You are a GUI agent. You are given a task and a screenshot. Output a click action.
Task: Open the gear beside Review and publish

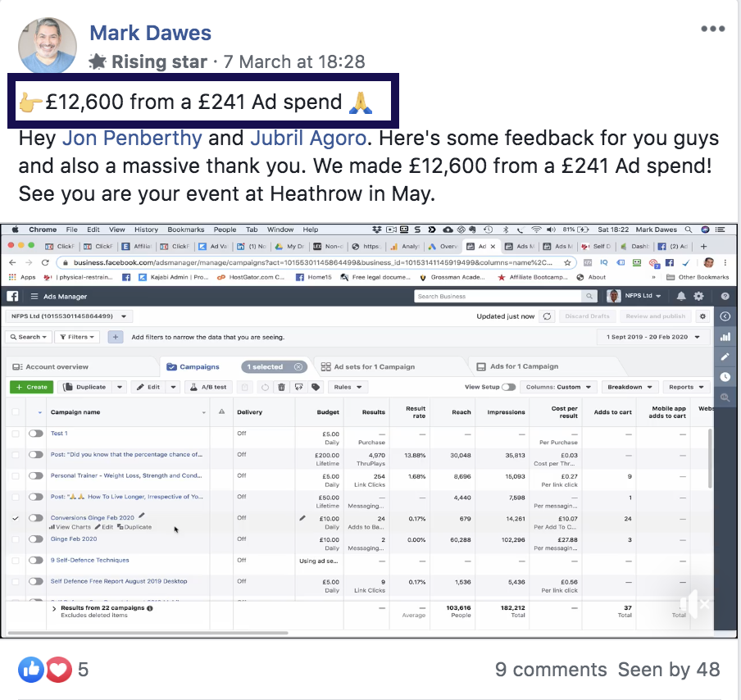[702, 316]
